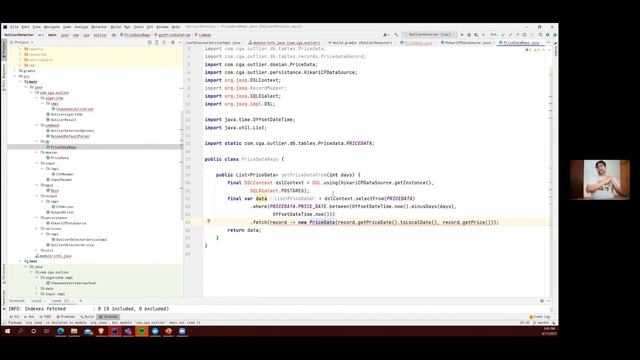This screenshot has width=640, height=360.
Task: Switch to the build.gradle editor tab
Action: tap(360, 42)
